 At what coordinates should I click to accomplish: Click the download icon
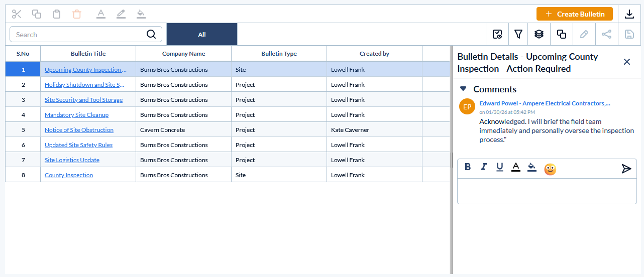629,14
